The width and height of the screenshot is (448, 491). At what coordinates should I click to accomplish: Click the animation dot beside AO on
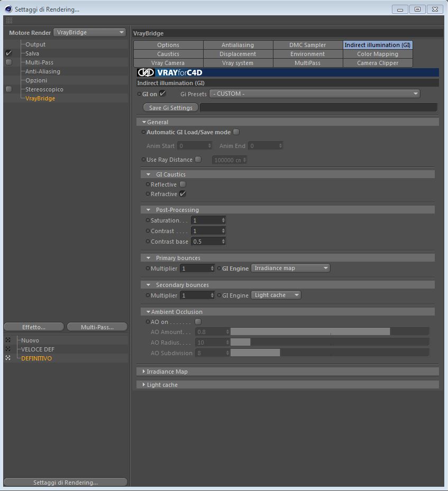point(148,321)
